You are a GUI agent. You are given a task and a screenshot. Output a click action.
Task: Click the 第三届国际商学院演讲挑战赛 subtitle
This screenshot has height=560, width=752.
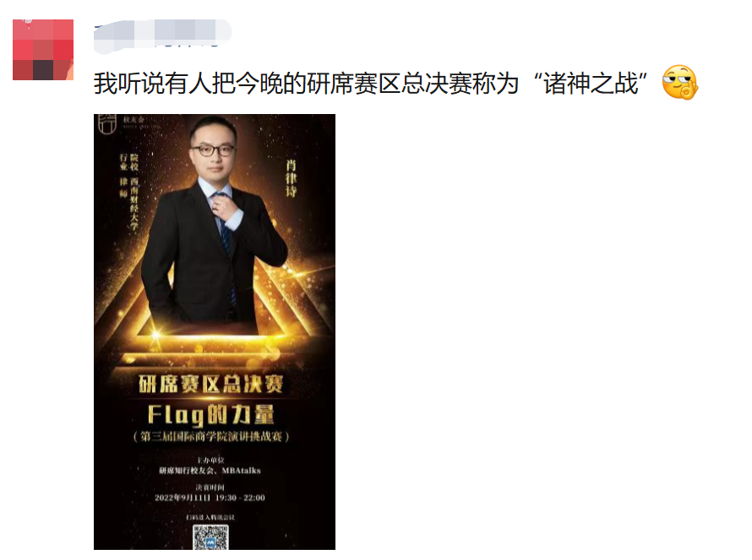(211, 437)
